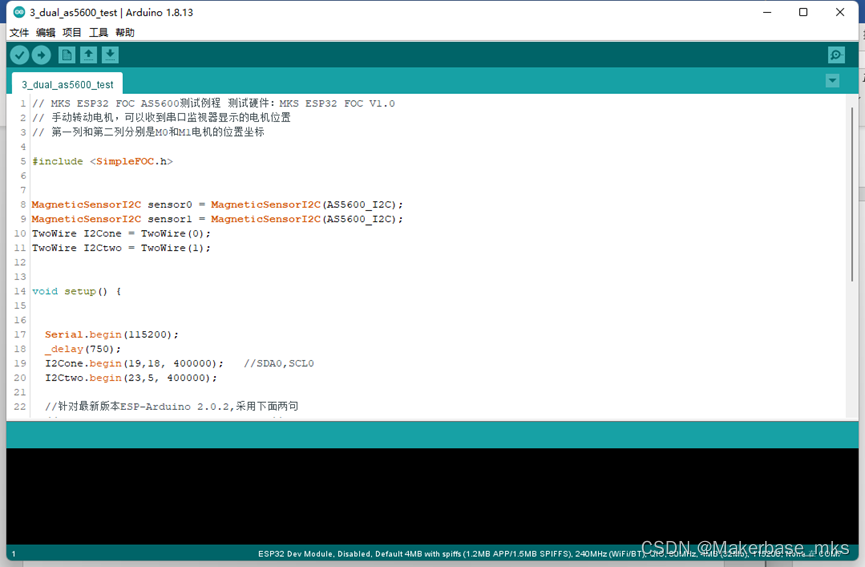The height and width of the screenshot is (567, 865).
Task: Click the black console output area
Action: 432,496
